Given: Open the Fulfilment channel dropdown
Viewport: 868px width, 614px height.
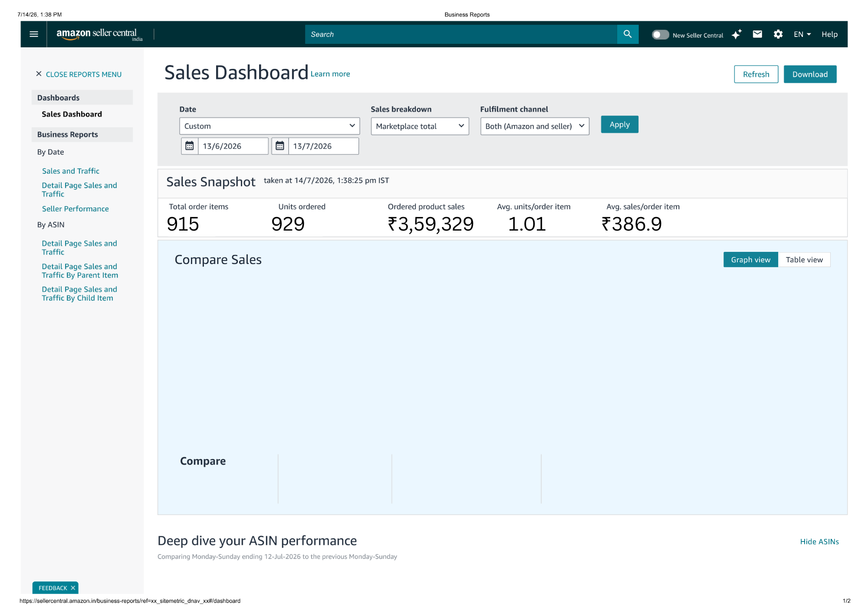Looking at the screenshot, I should tap(535, 126).
